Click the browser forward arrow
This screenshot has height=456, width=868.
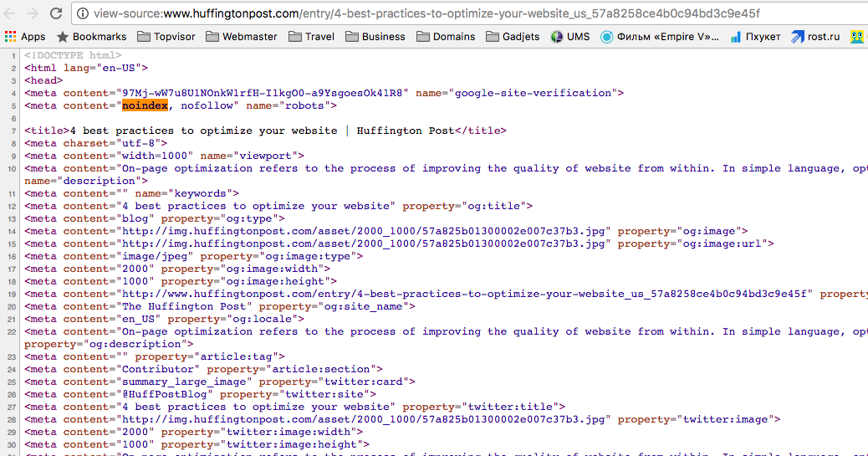click(33, 13)
